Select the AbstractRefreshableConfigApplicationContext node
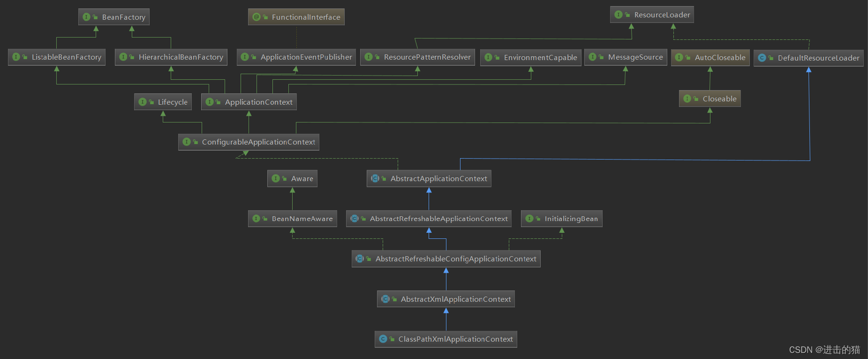This screenshot has height=359, width=868. pos(446,259)
